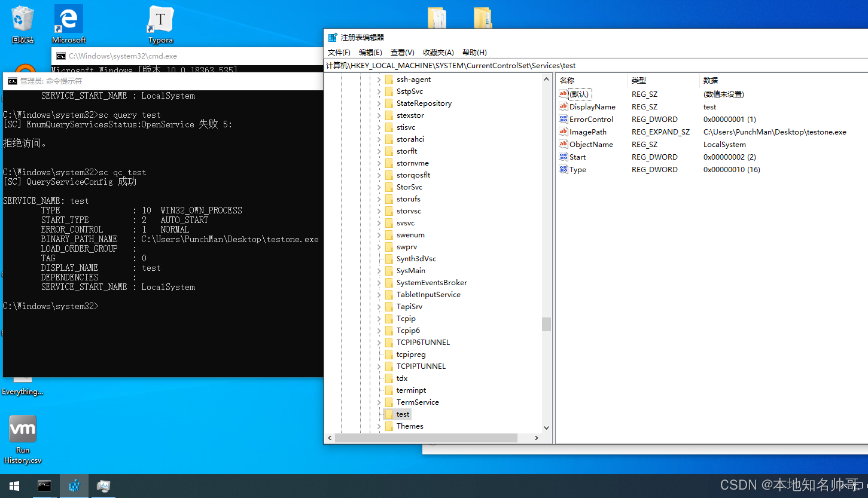Click the Administrator command prompt title icon
Screen dimensions: 868x498
coord(12,81)
